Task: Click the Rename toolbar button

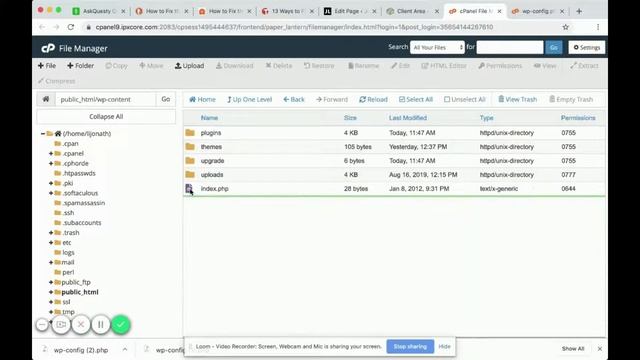Action: 363,66
